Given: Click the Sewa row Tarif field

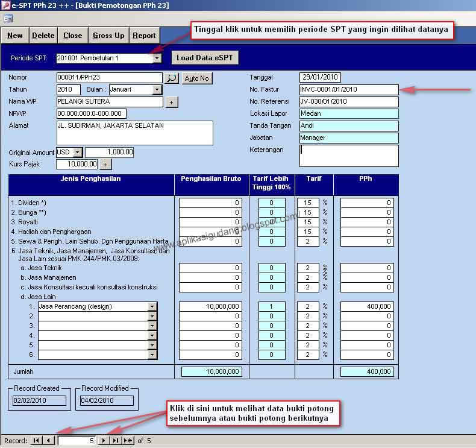Looking at the screenshot, I should 308,241.
